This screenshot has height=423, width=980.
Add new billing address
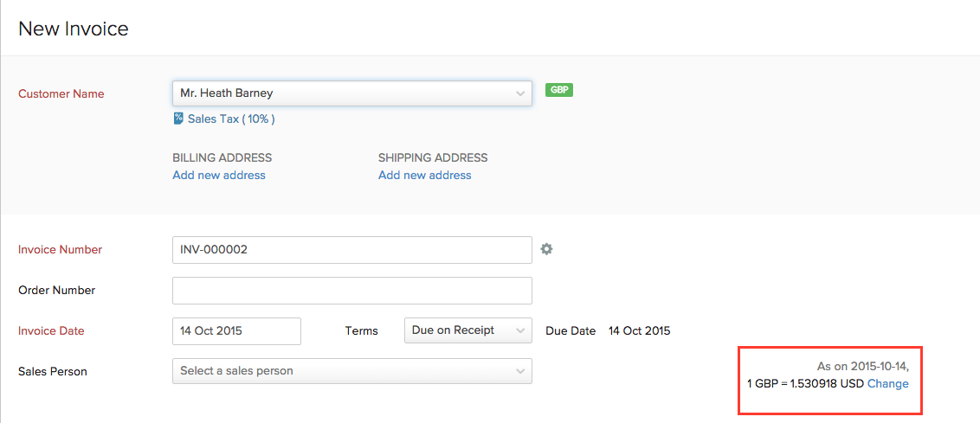coord(219,175)
